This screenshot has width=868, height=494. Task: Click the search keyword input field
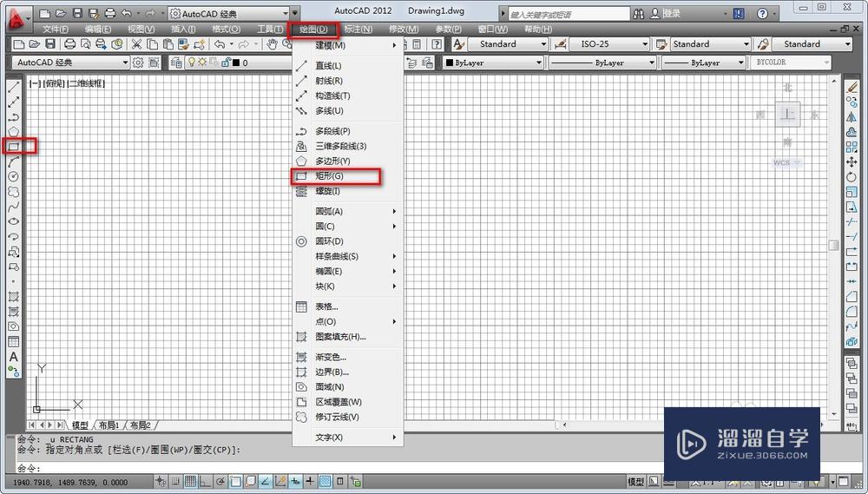click(x=569, y=13)
